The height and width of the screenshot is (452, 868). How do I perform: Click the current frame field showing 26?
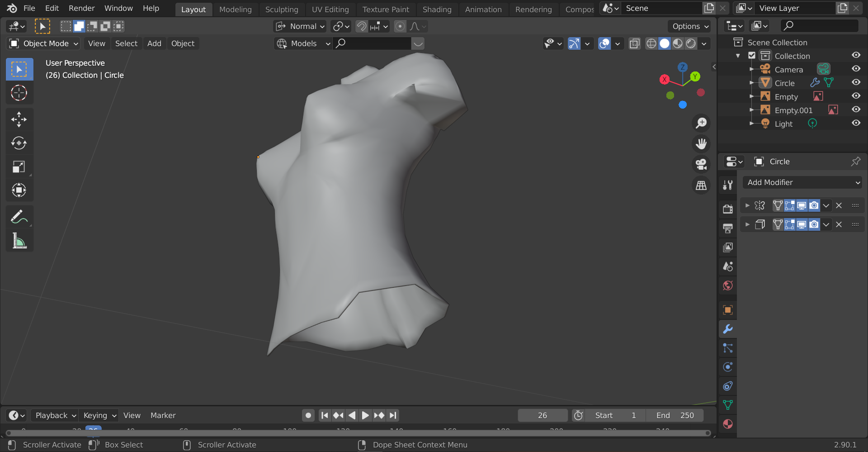pos(542,415)
